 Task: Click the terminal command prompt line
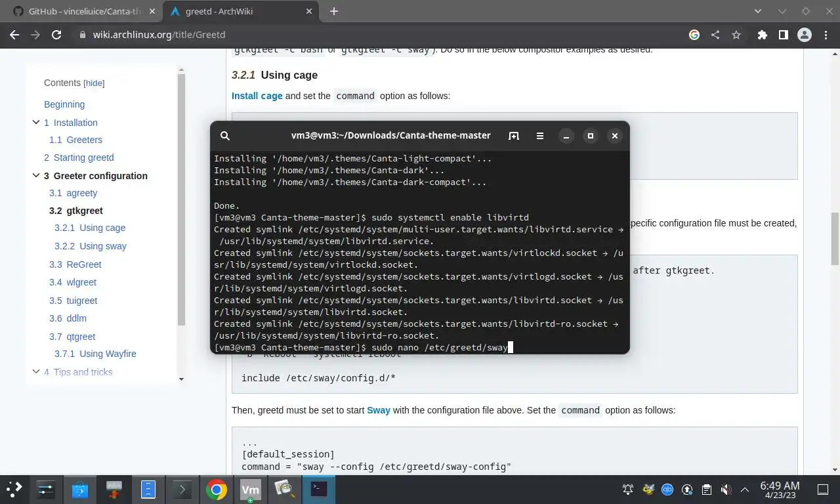(363, 347)
